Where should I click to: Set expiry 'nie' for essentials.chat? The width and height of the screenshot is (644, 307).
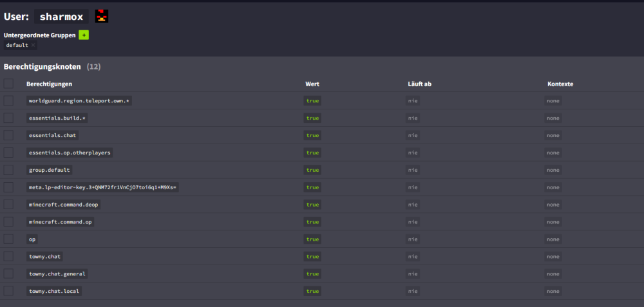(x=413, y=135)
